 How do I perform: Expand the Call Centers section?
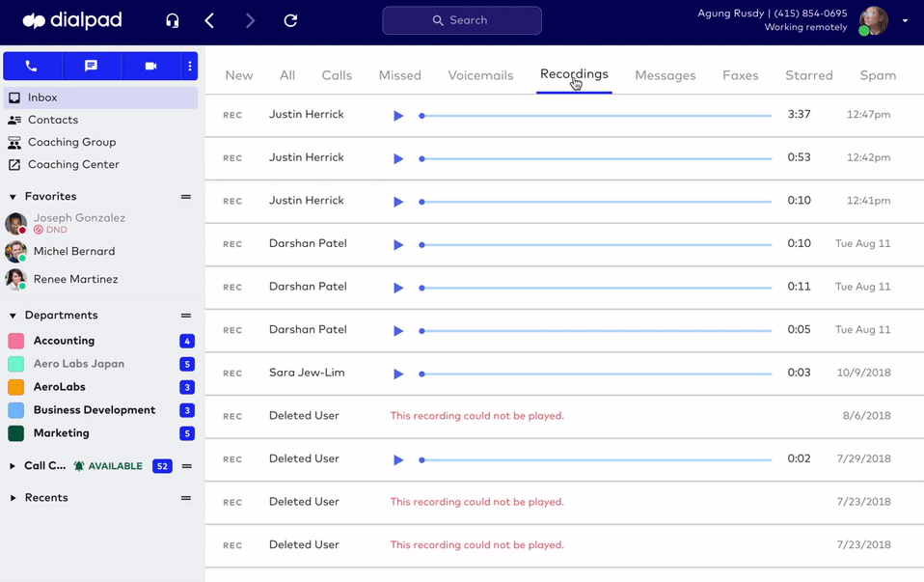13,466
